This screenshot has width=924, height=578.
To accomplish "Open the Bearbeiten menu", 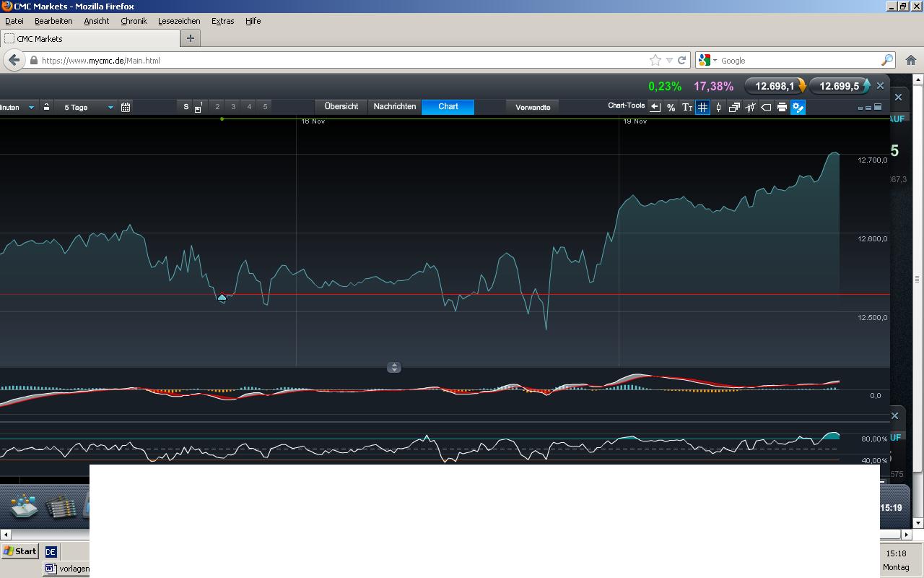I will coord(53,21).
